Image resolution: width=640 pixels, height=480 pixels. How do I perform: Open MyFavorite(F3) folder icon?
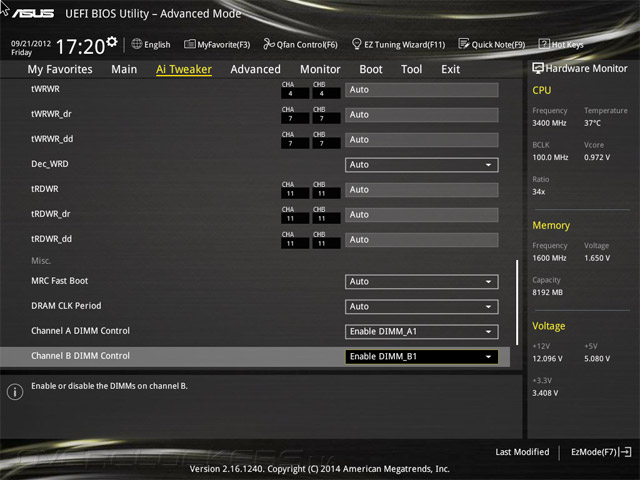[x=189, y=44]
